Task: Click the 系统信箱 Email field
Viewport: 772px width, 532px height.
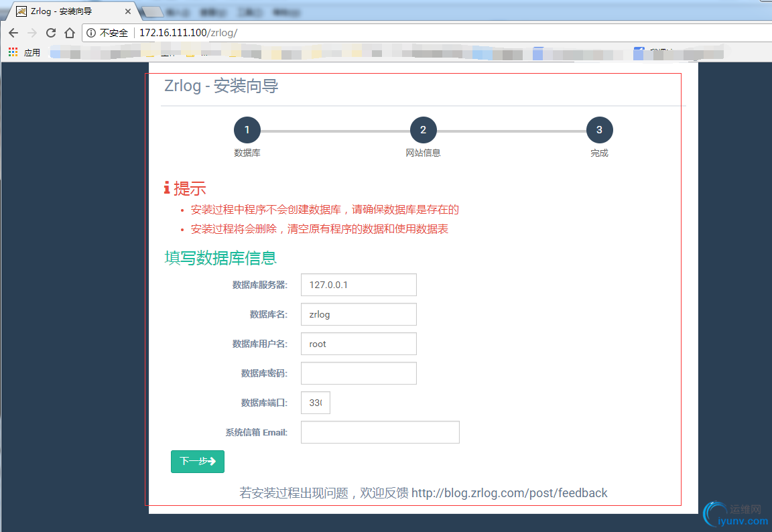Action: [x=380, y=432]
